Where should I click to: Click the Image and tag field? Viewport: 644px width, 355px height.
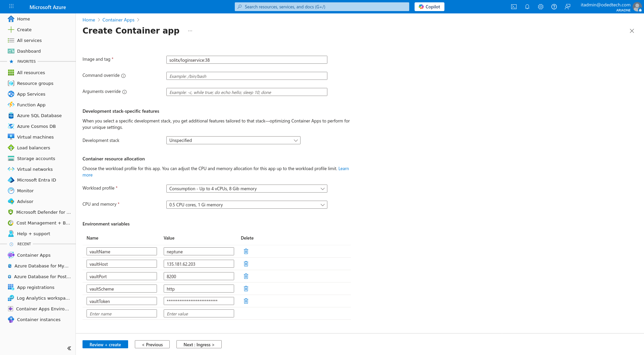[247, 60]
